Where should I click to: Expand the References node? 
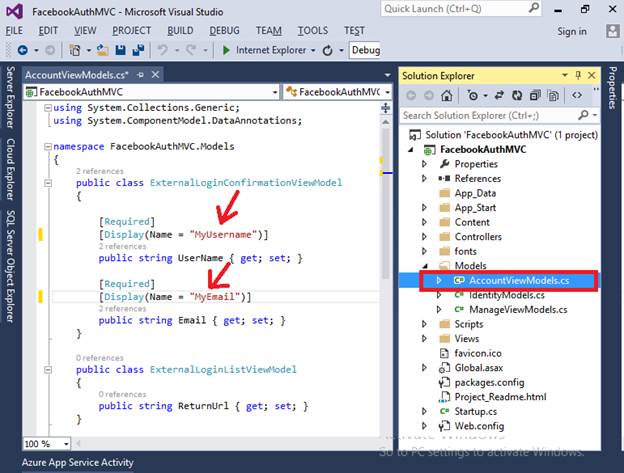tap(424, 179)
